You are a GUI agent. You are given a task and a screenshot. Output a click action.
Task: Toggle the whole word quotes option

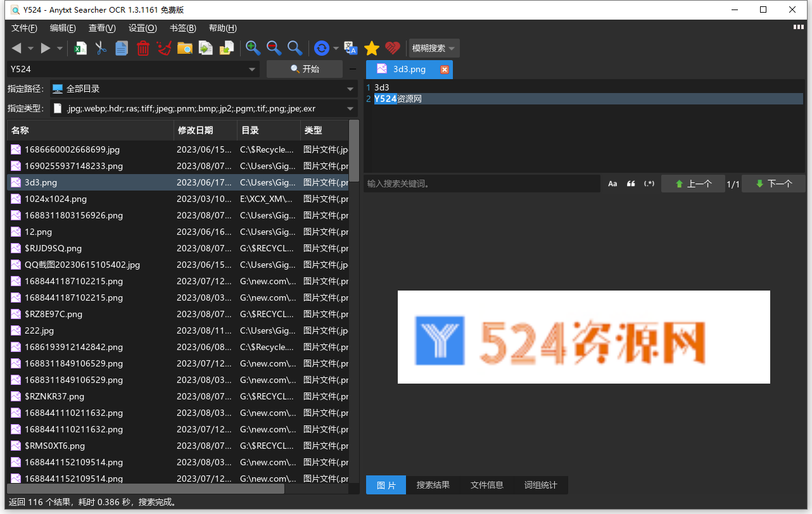point(631,184)
